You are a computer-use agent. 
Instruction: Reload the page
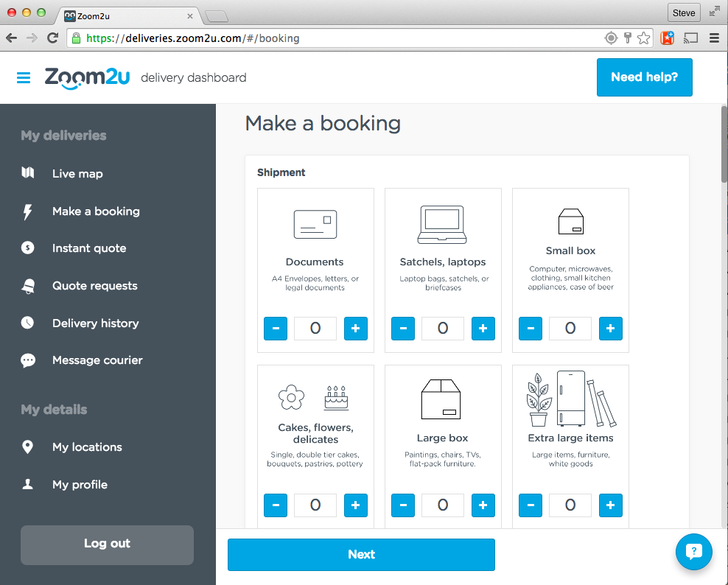(x=53, y=38)
